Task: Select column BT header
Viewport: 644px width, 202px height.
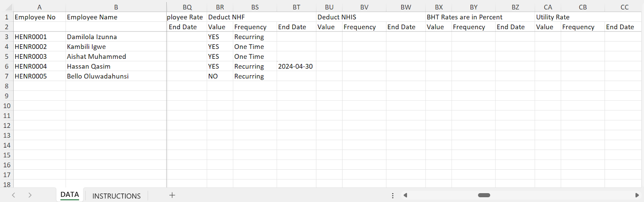Action: pos(296,7)
